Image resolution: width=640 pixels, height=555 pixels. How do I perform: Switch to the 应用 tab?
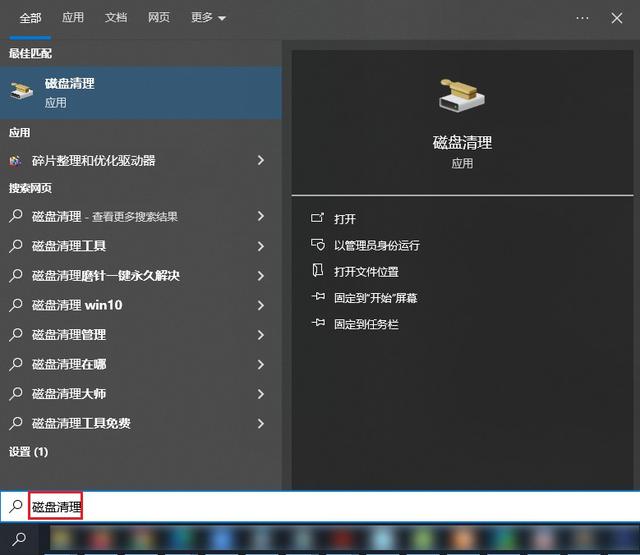coord(73,18)
